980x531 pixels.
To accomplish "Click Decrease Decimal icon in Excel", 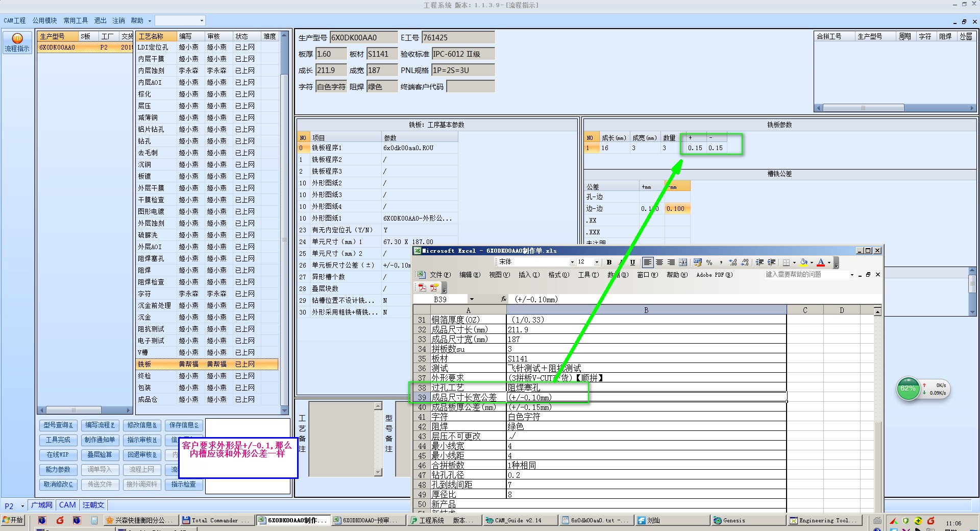I will point(745,262).
